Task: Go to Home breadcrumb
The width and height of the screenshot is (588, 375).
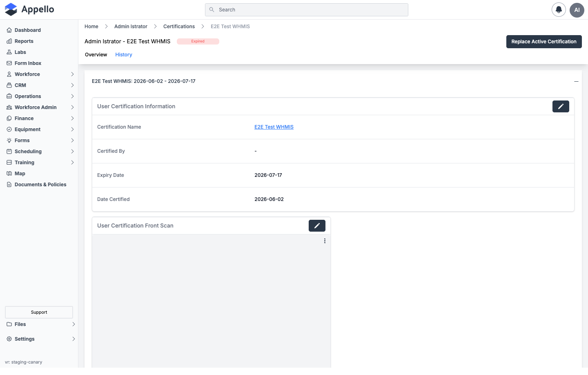Action: click(91, 27)
